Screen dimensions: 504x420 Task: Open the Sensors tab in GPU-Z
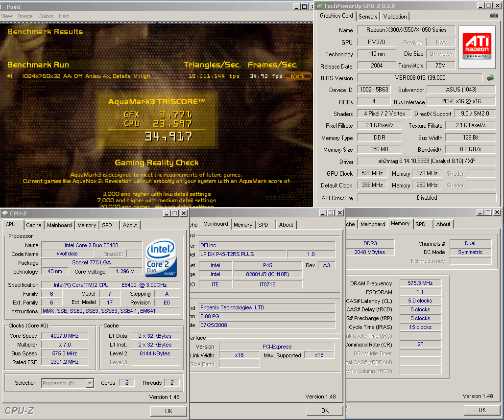point(368,16)
